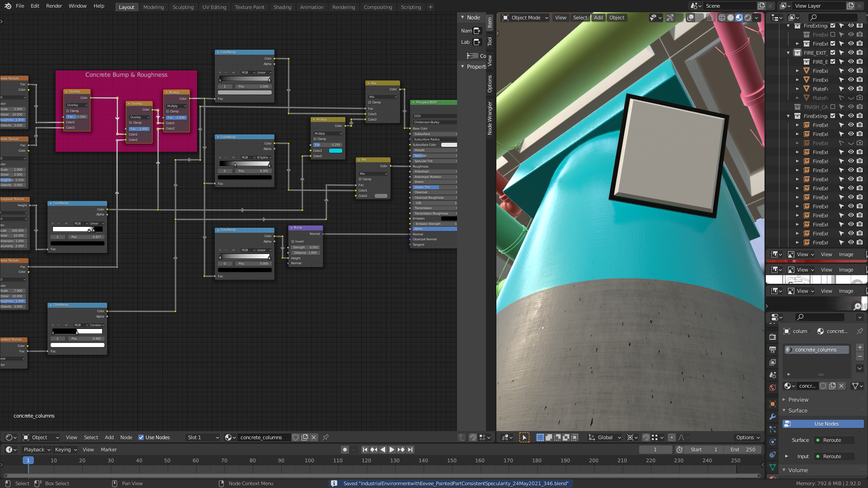Add a new material slot
The height and width of the screenshot is (488, 868).
pos(860,347)
